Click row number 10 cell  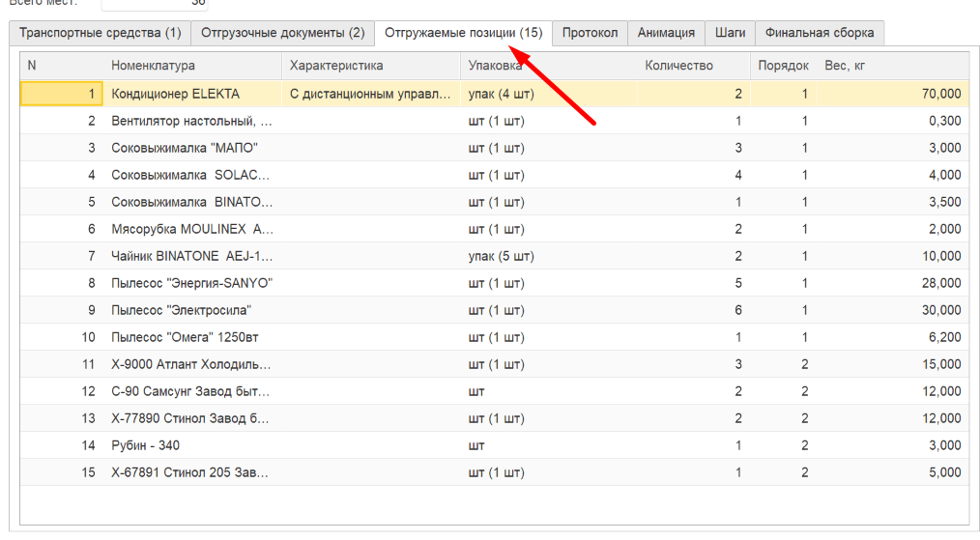[61, 337]
